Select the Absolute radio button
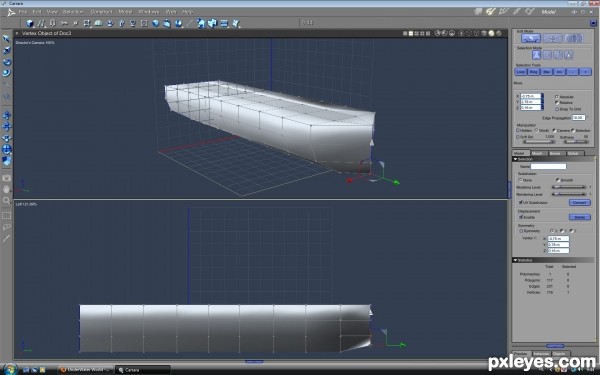Viewport: 600px width, 375px height. [557, 97]
